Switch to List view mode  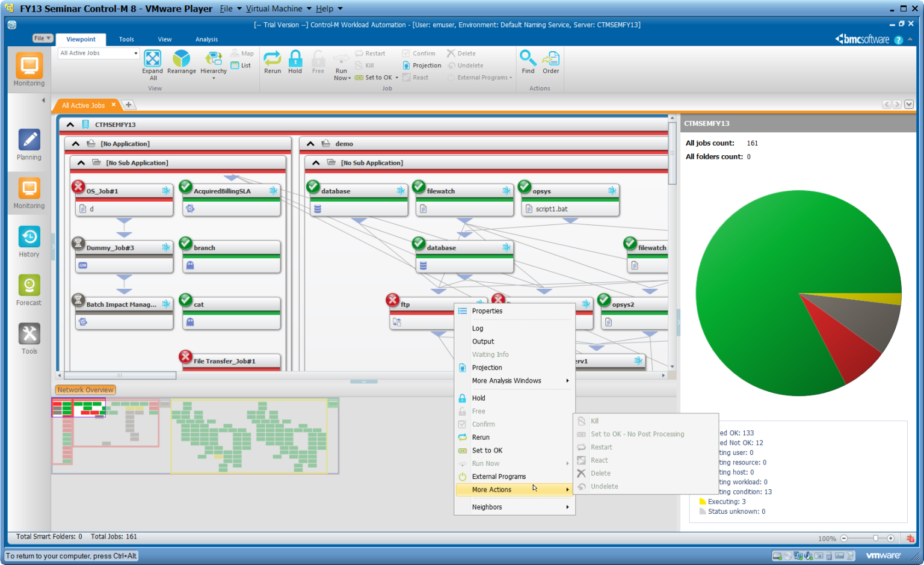point(241,65)
